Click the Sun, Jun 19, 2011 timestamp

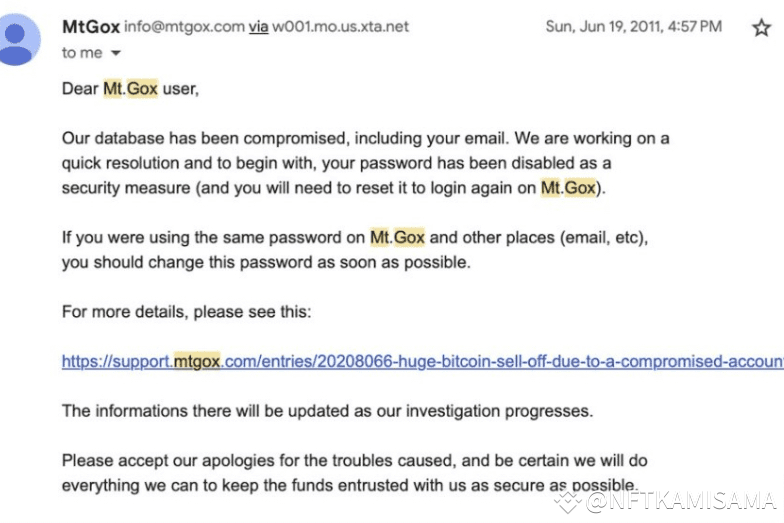click(x=633, y=27)
